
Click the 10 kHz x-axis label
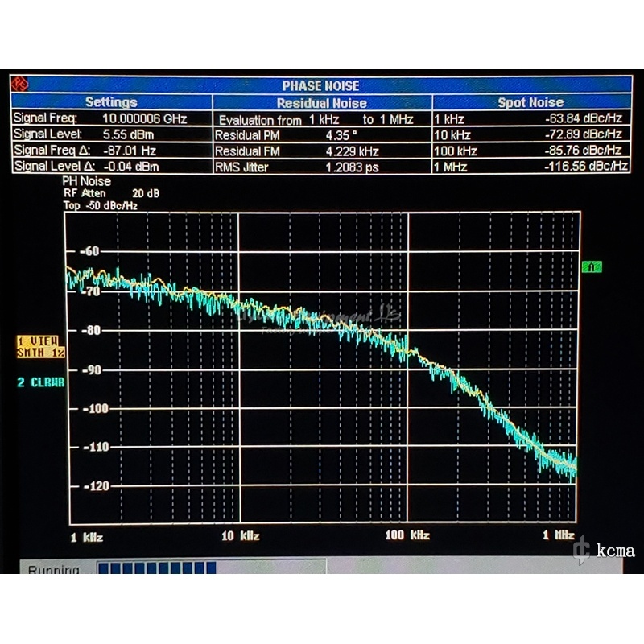click(240, 536)
